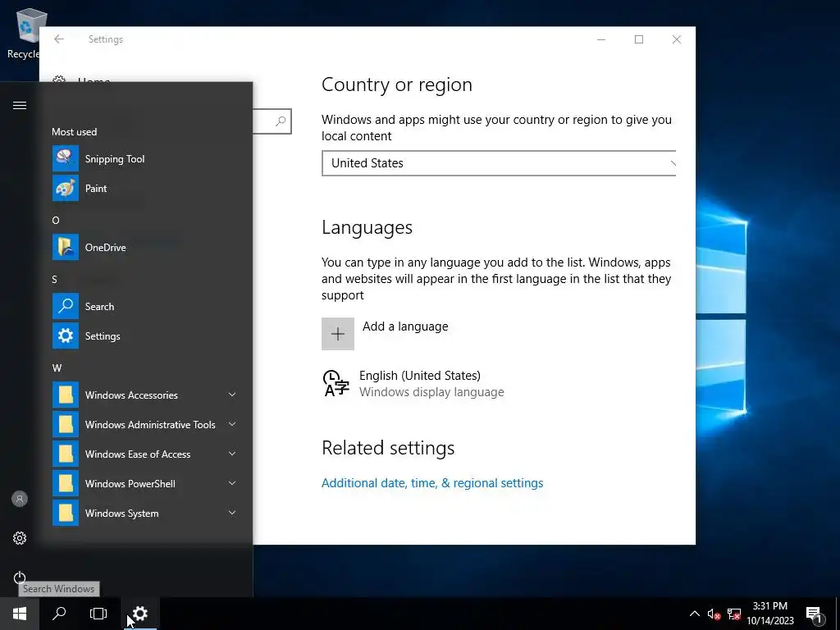The width and height of the screenshot is (840, 630).
Task: Open Settings via Start menu gear icon
Action: click(20, 538)
